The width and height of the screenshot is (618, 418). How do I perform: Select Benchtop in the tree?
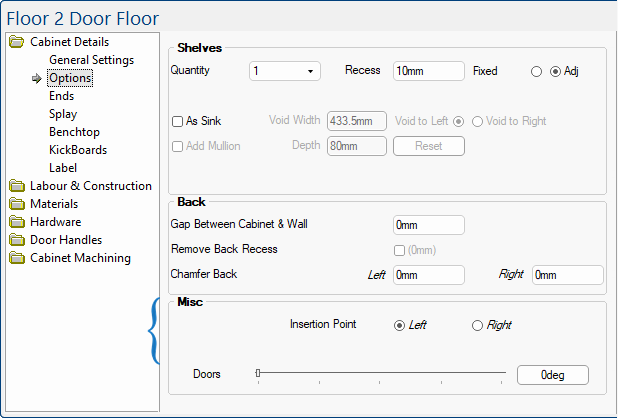pyautogui.click(x=74, y=132)
